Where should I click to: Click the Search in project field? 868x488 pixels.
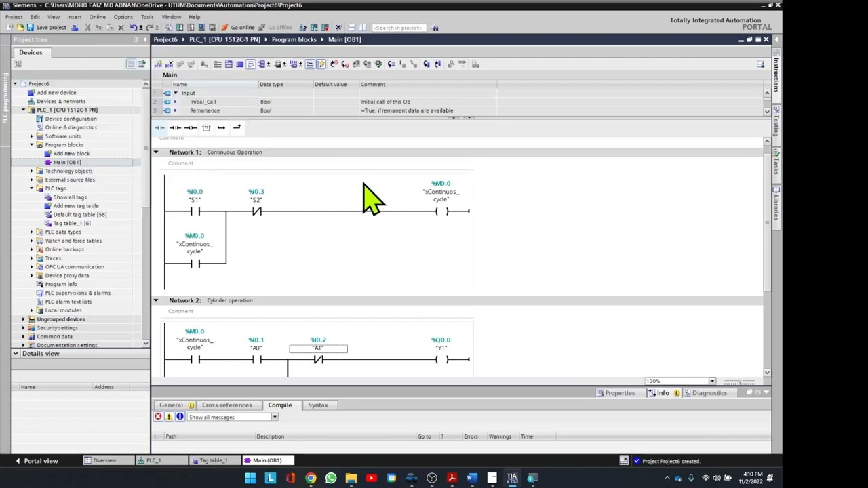[398, 28]
